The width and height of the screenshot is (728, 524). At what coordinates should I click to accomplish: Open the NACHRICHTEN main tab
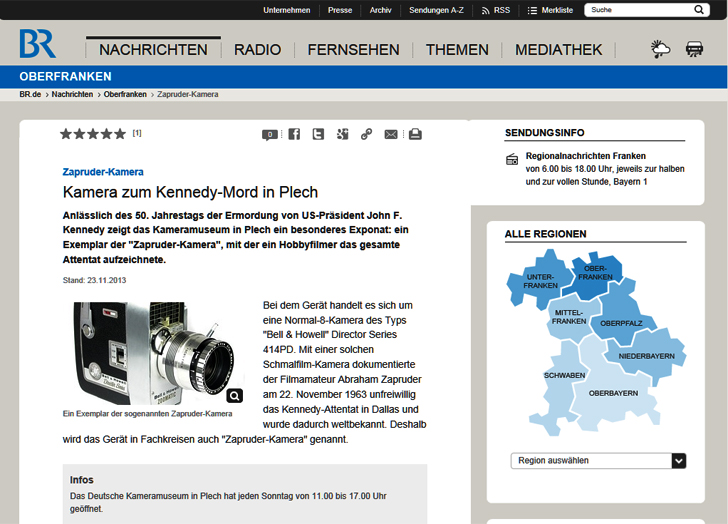pyautogui.click(x=153, y=49)
